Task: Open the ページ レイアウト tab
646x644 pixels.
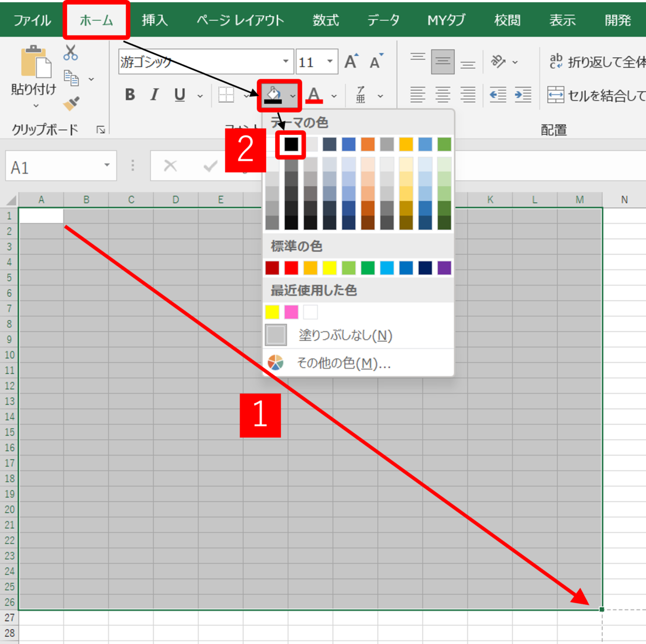Action: 240,20
